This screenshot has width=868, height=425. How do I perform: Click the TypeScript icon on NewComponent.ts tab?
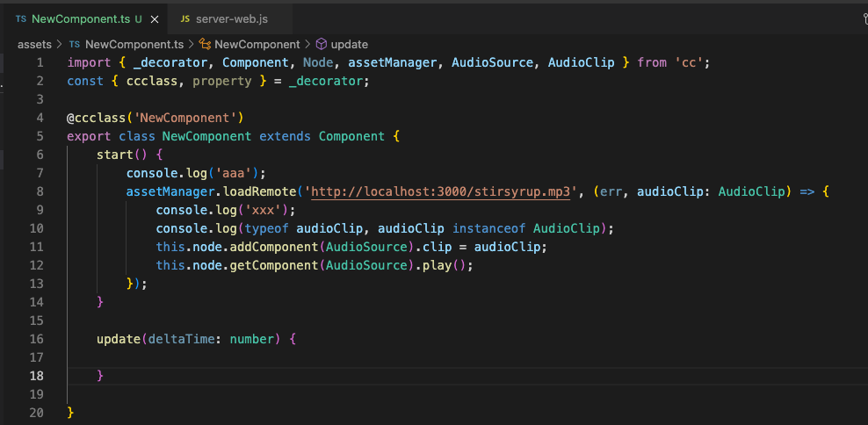(21, 18)
